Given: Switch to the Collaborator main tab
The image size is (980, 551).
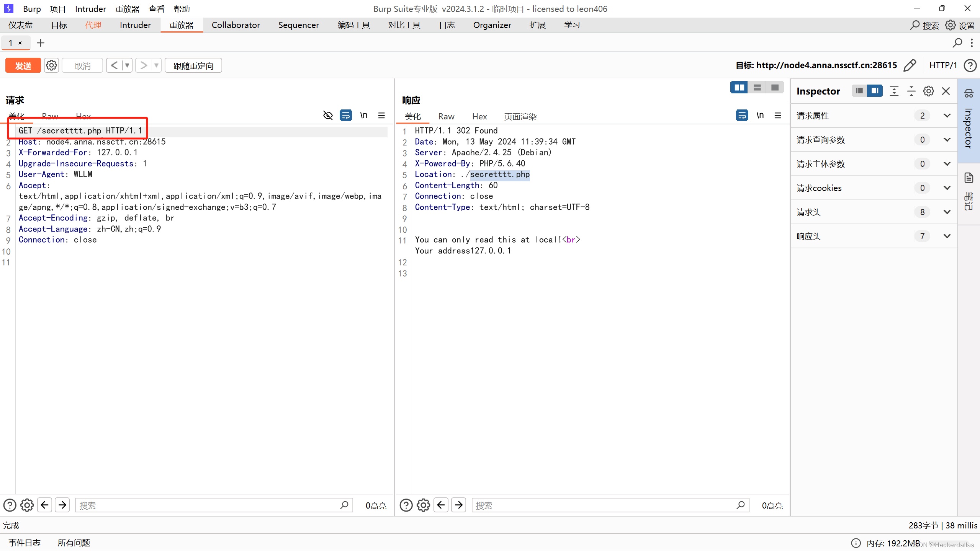Looking at the screenshot, I should [x=236, y=25].
